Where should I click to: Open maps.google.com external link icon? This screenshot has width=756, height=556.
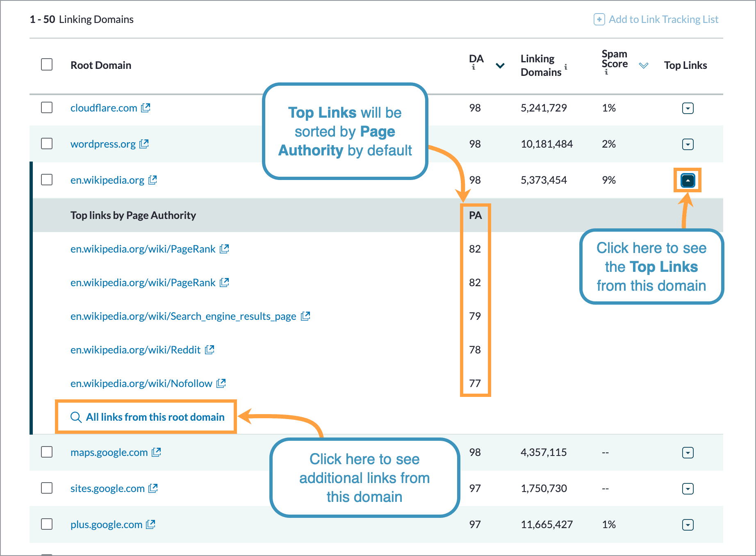156,452
